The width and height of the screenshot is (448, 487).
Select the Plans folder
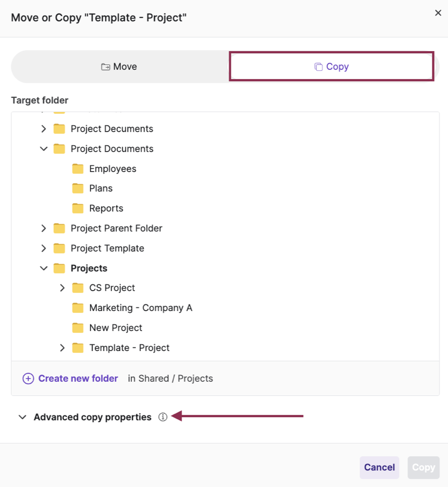click(100, 188)
